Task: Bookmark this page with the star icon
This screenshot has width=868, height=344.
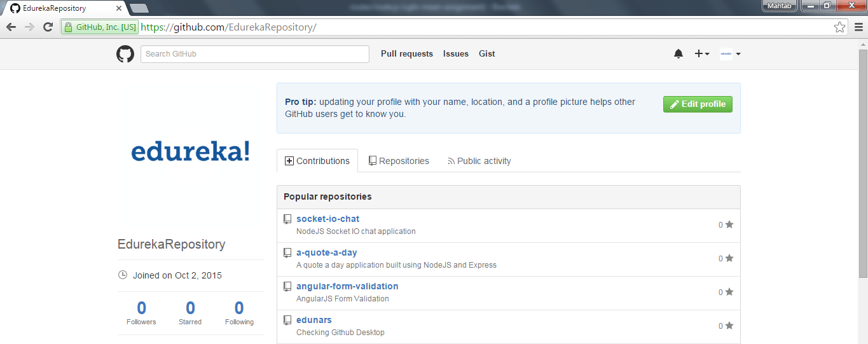Action: pos(840,27)
